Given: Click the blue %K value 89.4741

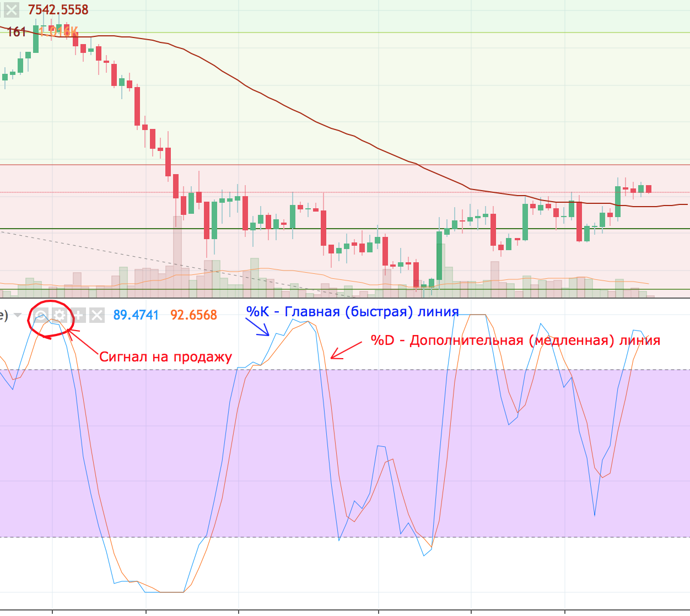Looking at the screenshot, I should [x=136, y=315].
